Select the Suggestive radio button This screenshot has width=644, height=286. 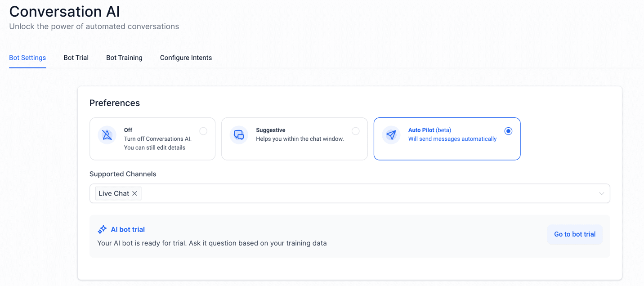356,131
